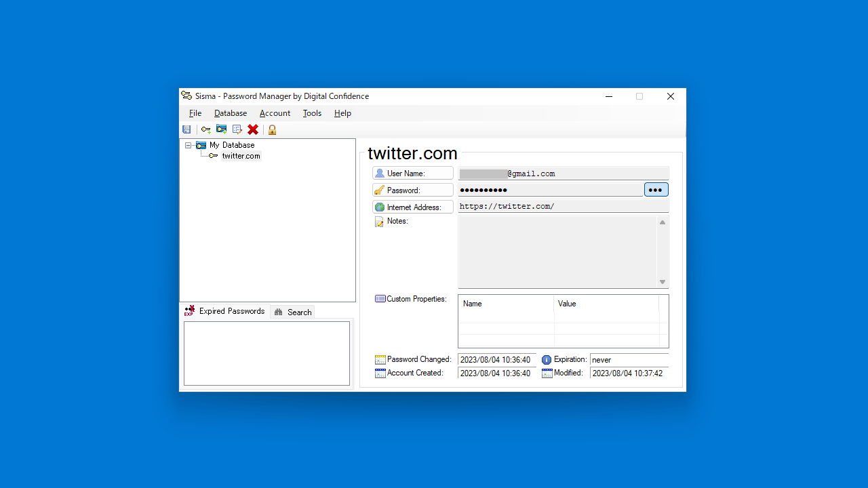Click the calendar icon beside Account Created

[380, 373]
